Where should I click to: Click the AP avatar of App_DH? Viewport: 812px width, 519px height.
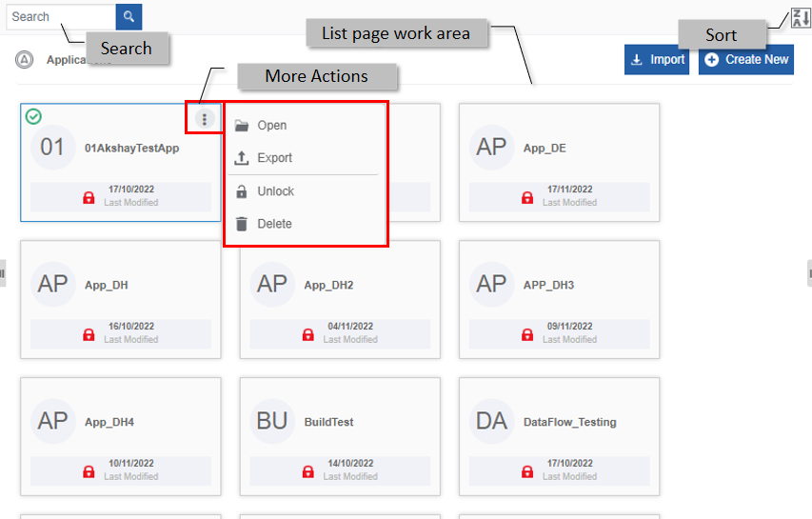tap(52, 285)
